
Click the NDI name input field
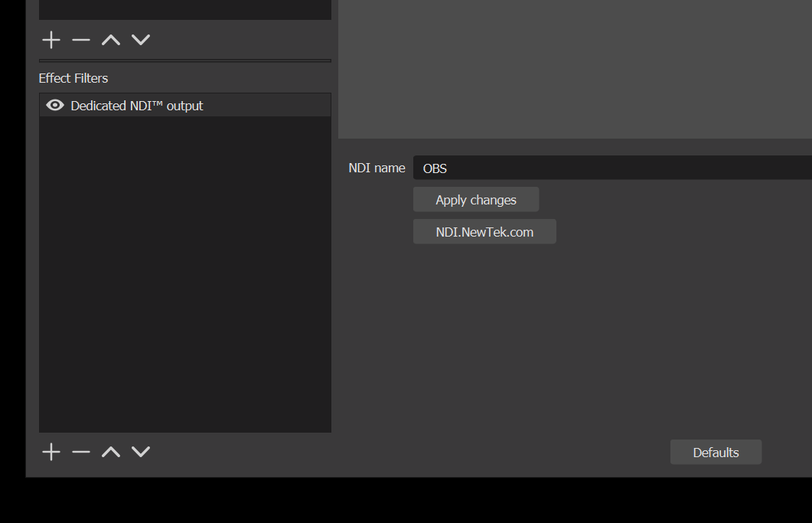[612, 168]
